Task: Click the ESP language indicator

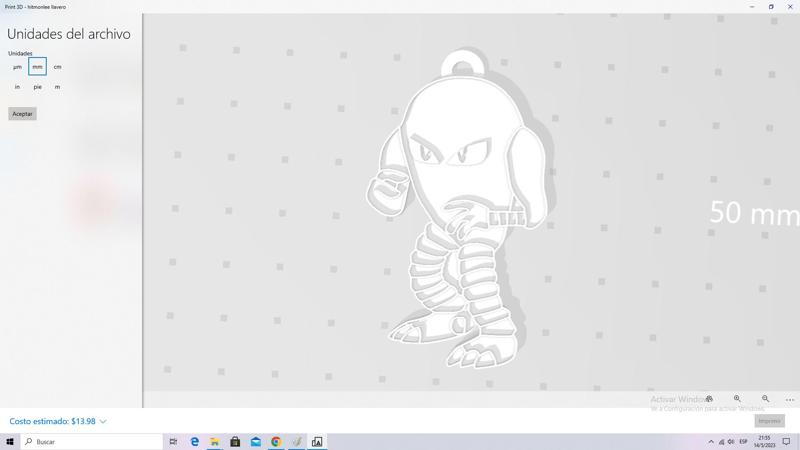Action: 743,442
